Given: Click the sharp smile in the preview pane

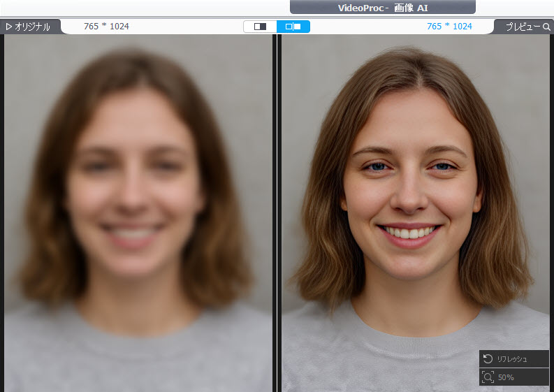Looking at the screenshot, I should point(409,233).
